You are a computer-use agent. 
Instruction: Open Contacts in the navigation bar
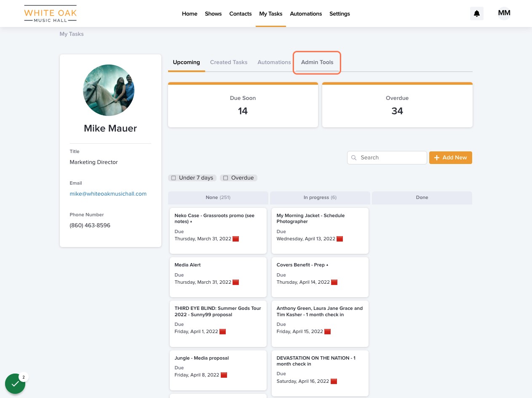(241, 13)
